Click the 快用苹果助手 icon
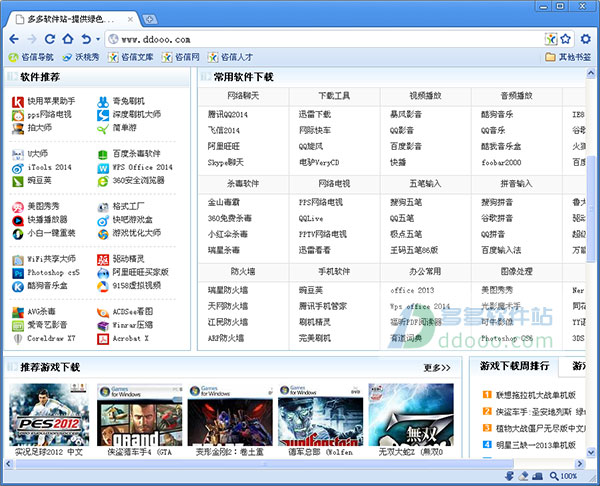This screenshot has width=600, height=486. pyautogui.click(x=18, y=102)
